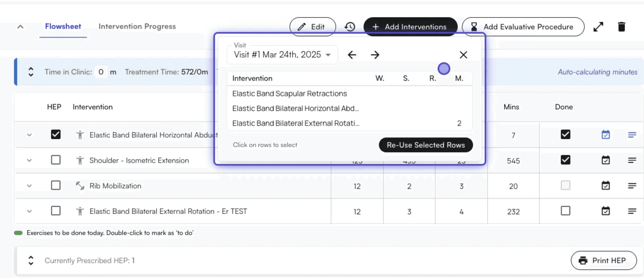Click the Time in Clinic minutes field
This screenshot has width=644, height=278.
point(101,72)
